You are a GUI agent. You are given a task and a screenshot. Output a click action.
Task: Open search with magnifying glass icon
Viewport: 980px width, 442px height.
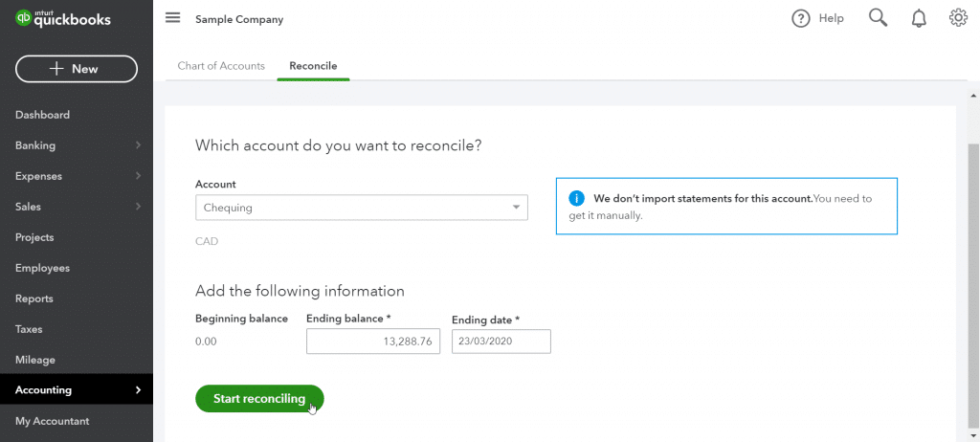[x=878, y=18]
